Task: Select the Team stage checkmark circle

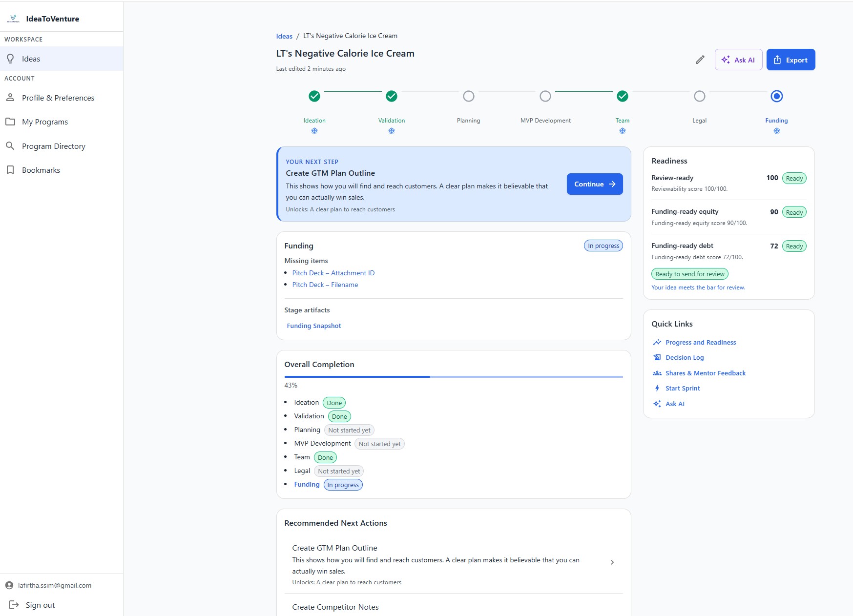Action: pos(623,96)
